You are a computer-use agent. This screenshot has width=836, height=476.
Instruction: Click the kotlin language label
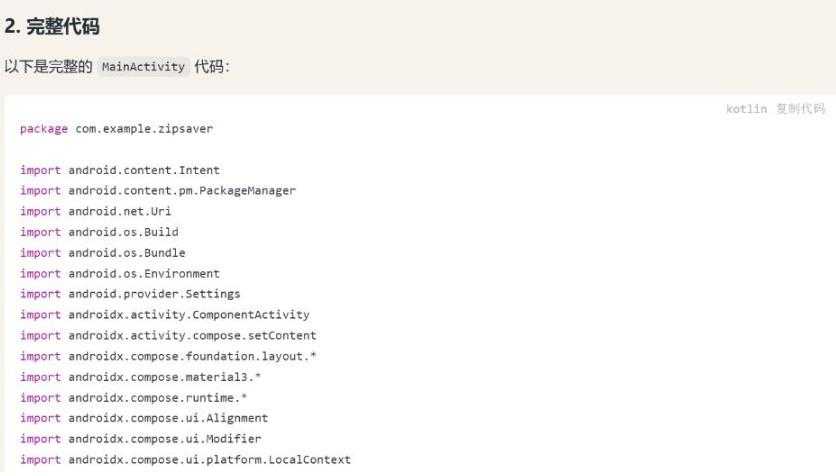point(746,109)
